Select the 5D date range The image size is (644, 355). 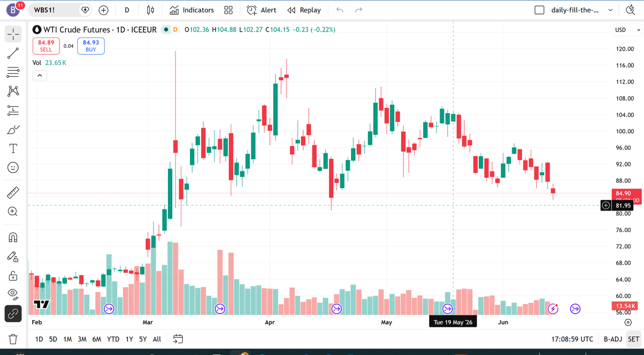point(53,339)
